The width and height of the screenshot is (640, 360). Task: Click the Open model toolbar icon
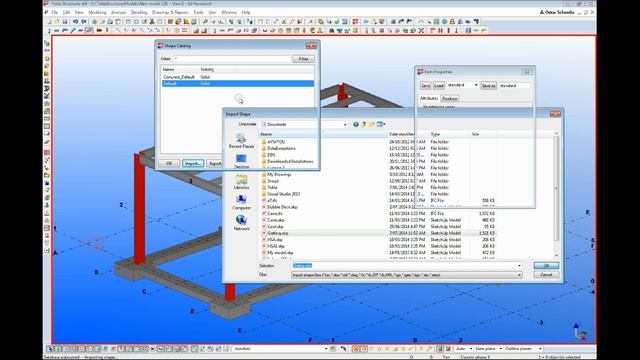pyautogui.click(x=57, y=21)
